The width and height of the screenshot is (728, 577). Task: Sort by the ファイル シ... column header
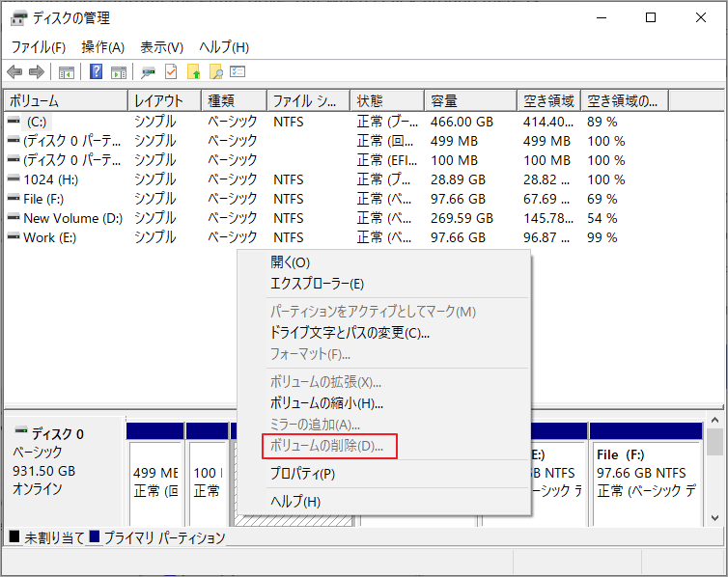click(309, 100)
